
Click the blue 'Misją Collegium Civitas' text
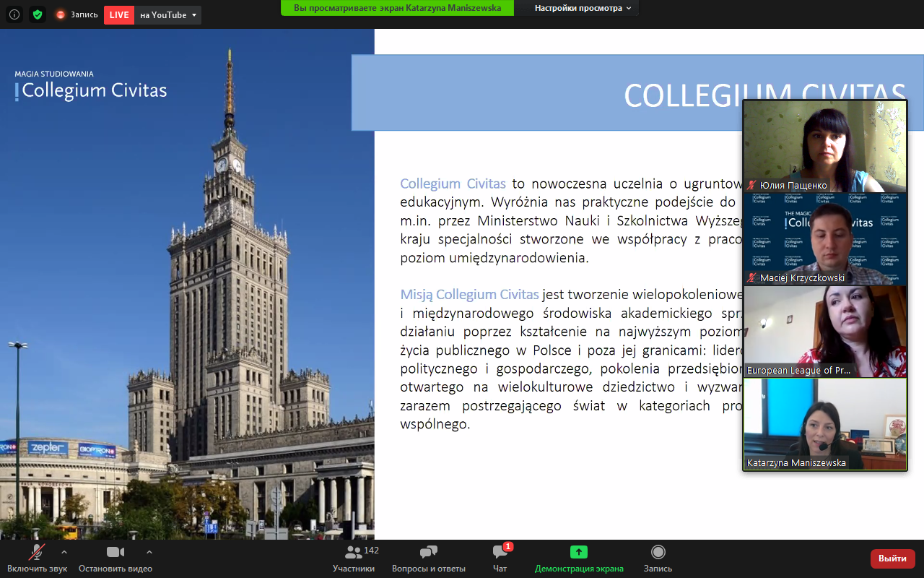pyautogui.click(x=470, y=294)
